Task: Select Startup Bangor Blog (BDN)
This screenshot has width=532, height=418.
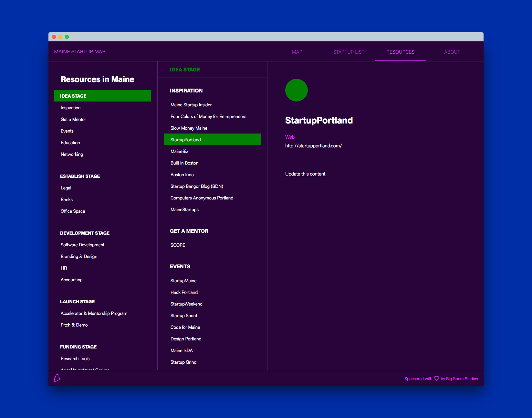Action: pyautogui.click(x=197, y=186)
